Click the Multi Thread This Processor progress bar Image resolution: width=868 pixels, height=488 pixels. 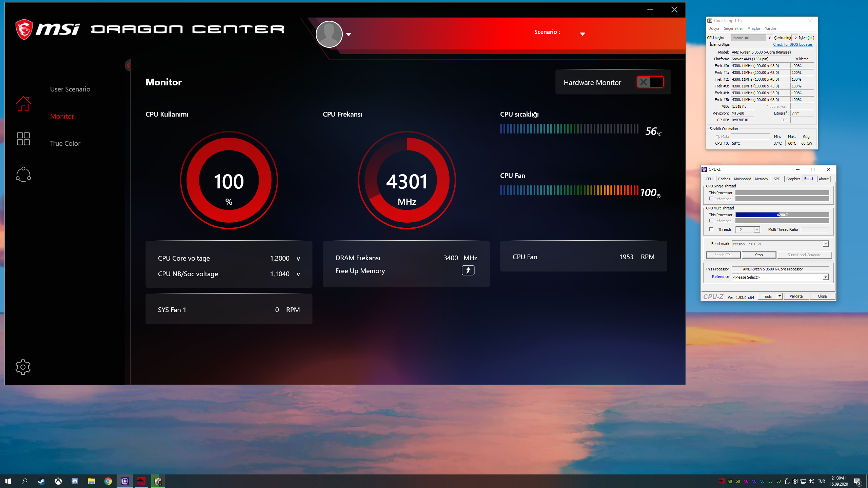[782, 215]
